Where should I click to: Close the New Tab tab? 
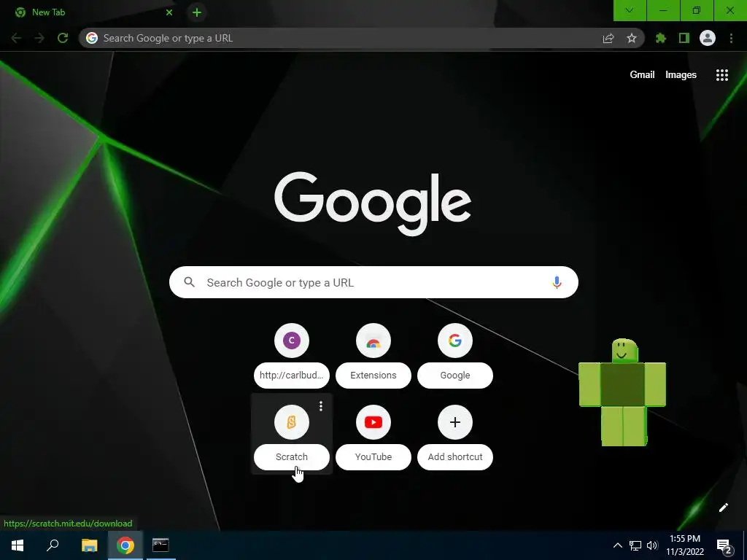pos(169,12)
